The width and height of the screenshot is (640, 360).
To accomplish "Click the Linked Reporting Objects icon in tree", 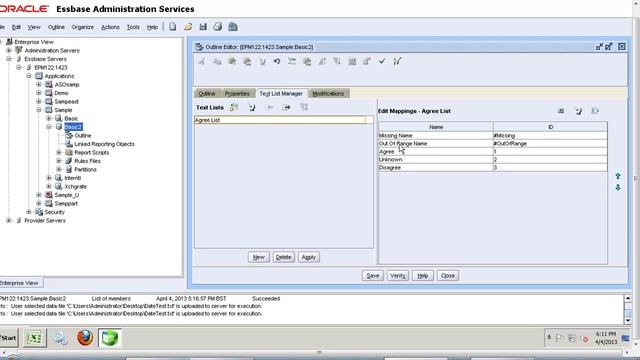I will pyautogui.click(x=69, y=144).
